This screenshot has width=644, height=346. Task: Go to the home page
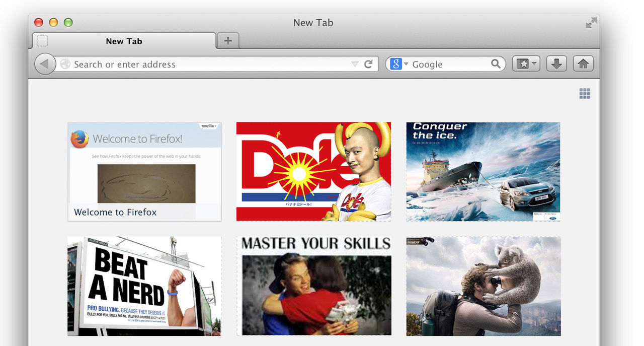click(x=583, y=63)
